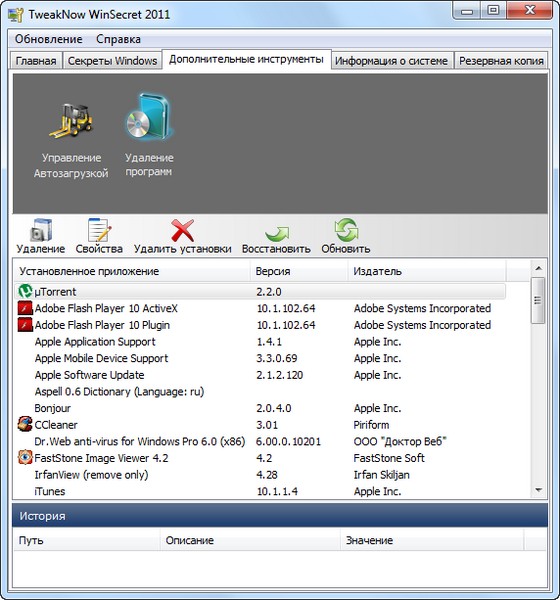Image resolution: width=560 pixels, height=600 pixels.
Task: Open the Startup Manager forklift icon
Action: click(x=71, y=121)
